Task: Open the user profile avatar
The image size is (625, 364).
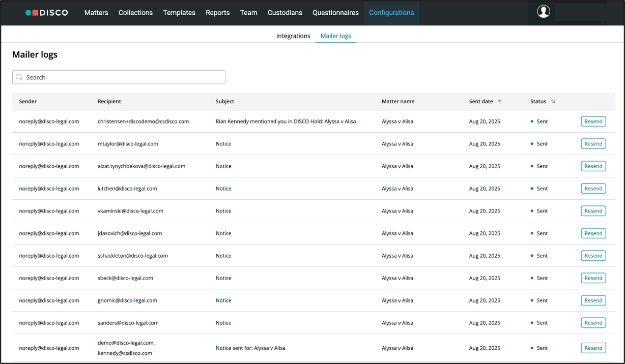Action: click(544, 12)
